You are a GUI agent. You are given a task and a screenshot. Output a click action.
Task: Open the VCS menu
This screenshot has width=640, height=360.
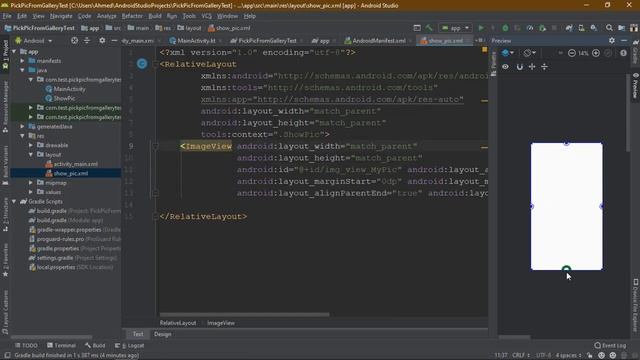pos(207,16)
